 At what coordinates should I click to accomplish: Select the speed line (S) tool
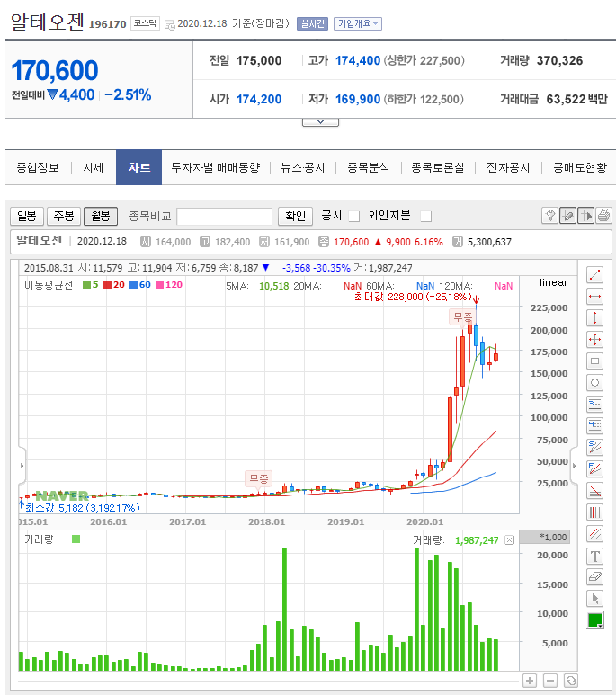tap(594, 447)
